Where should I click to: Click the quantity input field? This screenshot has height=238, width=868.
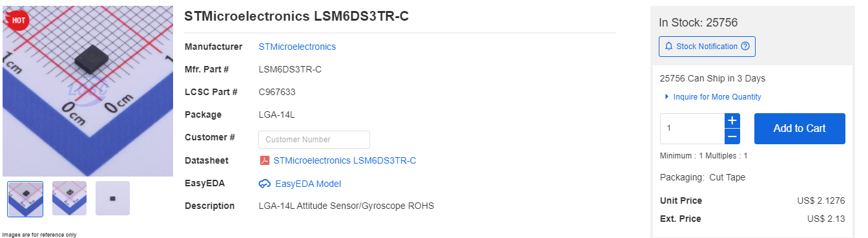click(692, 129)
